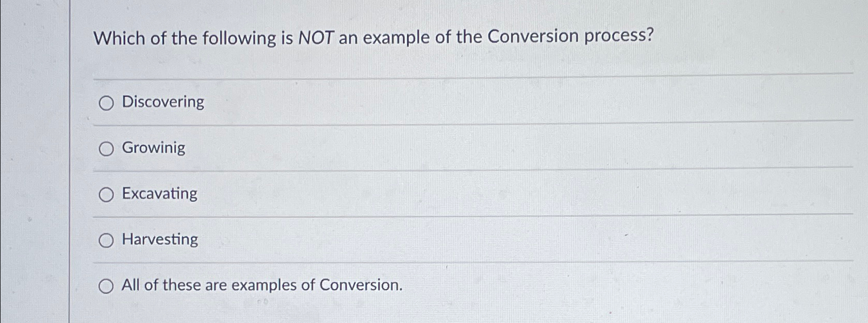Click the word 'process?' ending the question
Viewport: 868px width, 323px height.
click(x=619, y=36)
